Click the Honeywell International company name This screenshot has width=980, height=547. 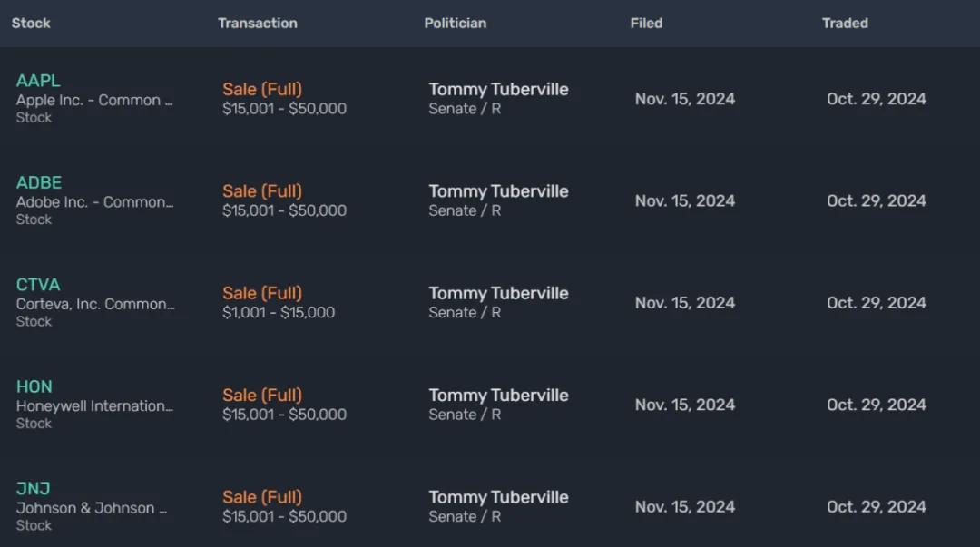pyautogui.click(x=94, y=406)
